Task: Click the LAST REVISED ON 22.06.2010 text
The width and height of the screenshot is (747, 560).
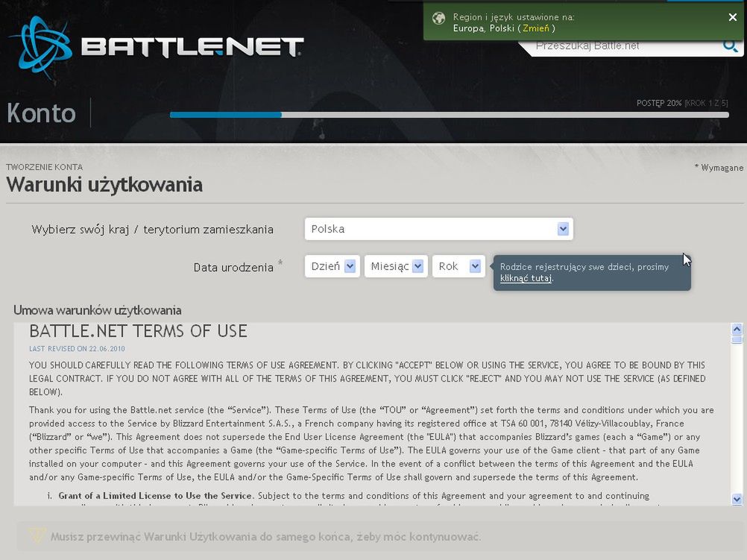Action: point(77,348)
